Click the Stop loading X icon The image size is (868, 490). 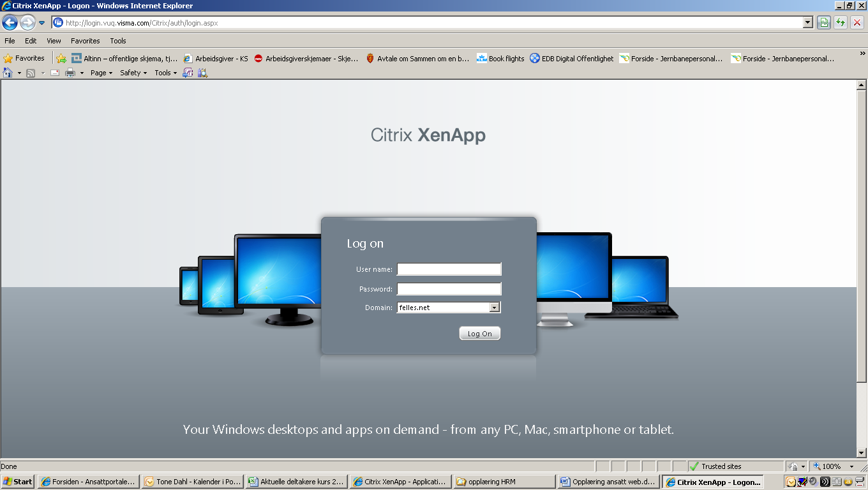[857, 23]
